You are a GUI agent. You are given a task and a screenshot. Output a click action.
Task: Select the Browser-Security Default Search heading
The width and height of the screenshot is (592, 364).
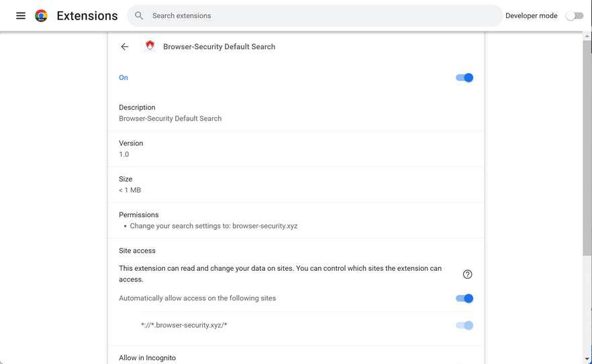point(219,47)
